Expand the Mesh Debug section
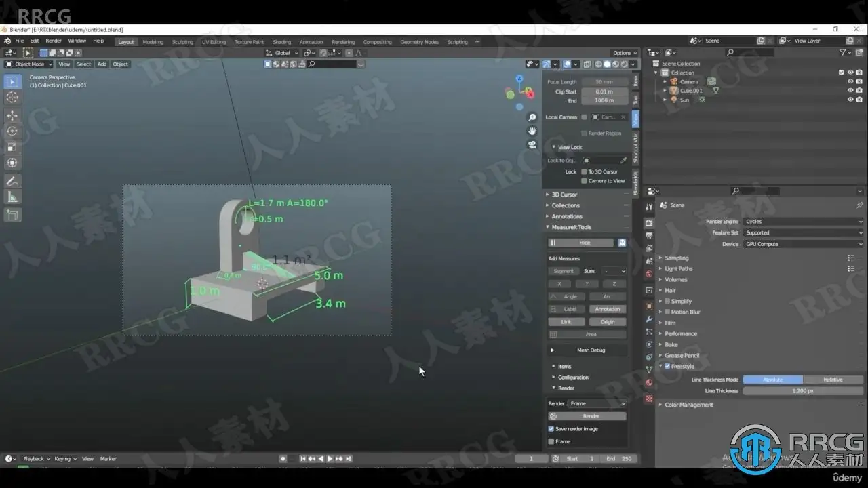 (x=587, y=350)
